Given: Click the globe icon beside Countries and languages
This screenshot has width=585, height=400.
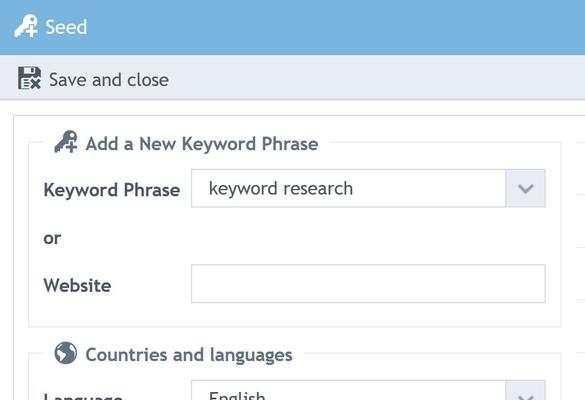Looking at the screenshot, I should click(66, 353).
